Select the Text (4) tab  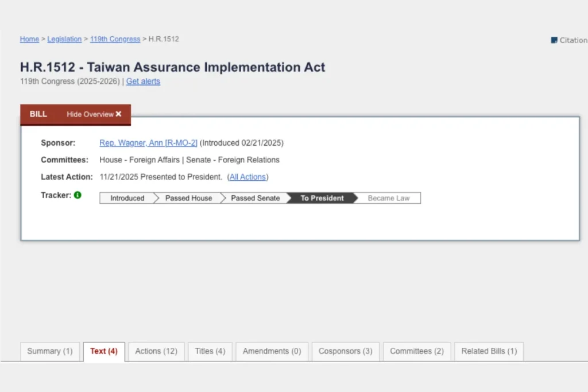coord(104,351)
